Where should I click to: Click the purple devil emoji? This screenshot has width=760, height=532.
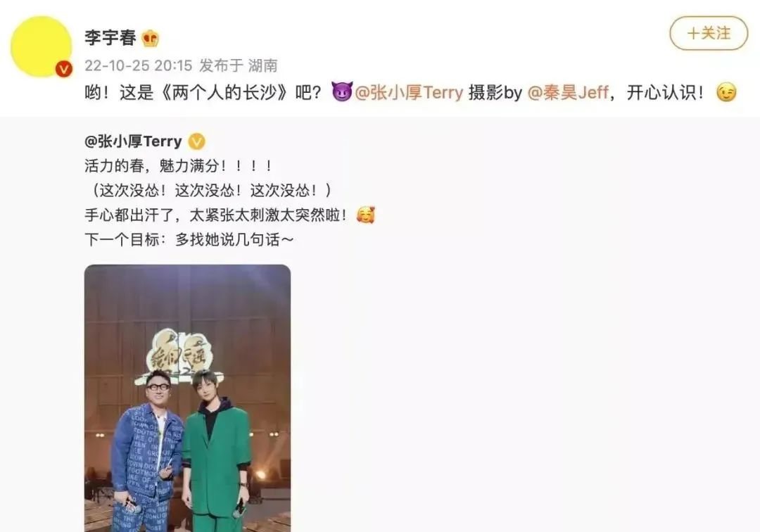coord(342,92)
